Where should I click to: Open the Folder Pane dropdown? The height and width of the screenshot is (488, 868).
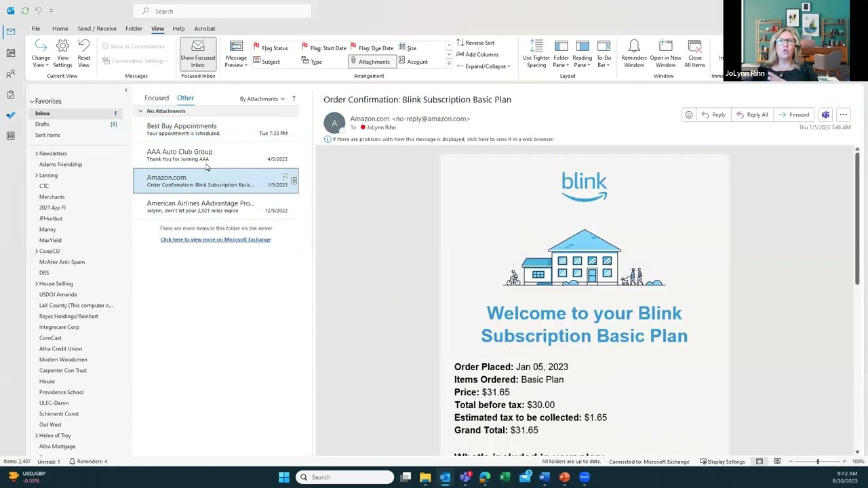(x=561, y=54)
